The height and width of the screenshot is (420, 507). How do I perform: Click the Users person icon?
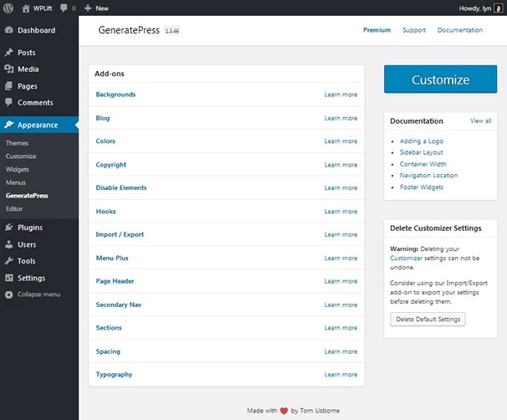coord(9,244)
